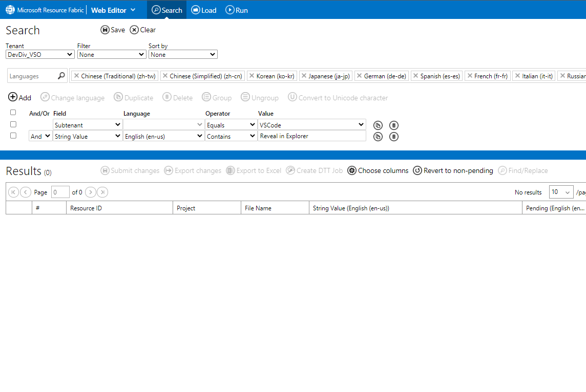Click the File Name column header
Screen dimensions: 586x392
click(x=275, y=208)
